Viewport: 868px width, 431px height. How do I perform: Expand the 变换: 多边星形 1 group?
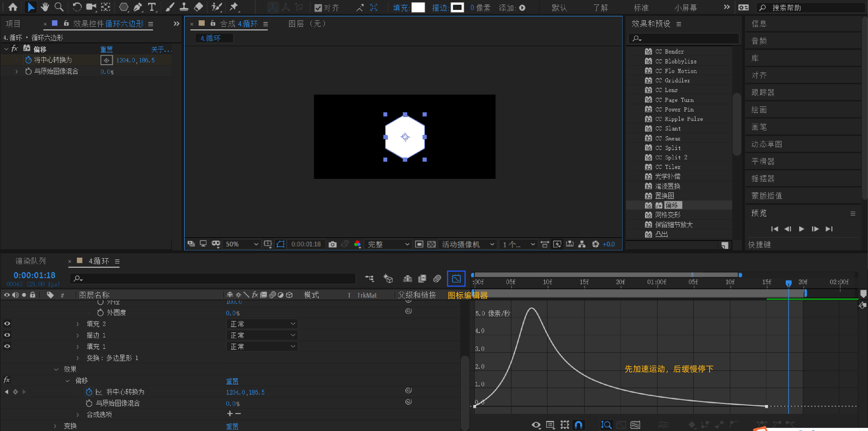tap(77, 358)
